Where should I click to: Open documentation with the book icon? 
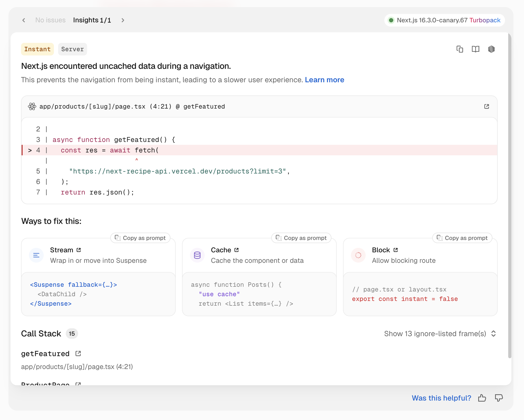click(476, 49)
